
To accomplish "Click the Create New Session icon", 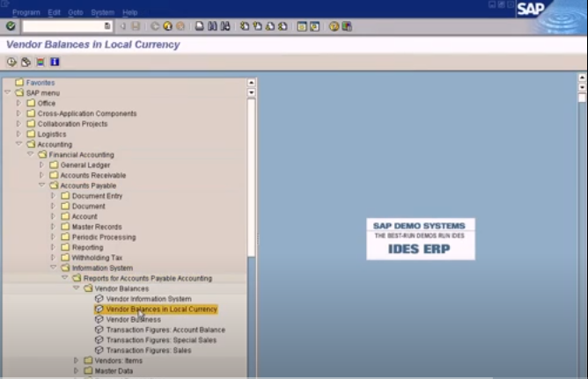I will 302,26.
